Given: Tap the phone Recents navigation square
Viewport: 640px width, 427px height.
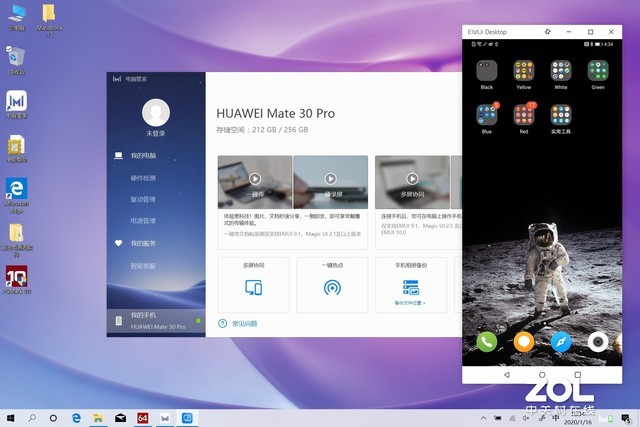Looking at the screenshot, I should (x=578, y=374).
